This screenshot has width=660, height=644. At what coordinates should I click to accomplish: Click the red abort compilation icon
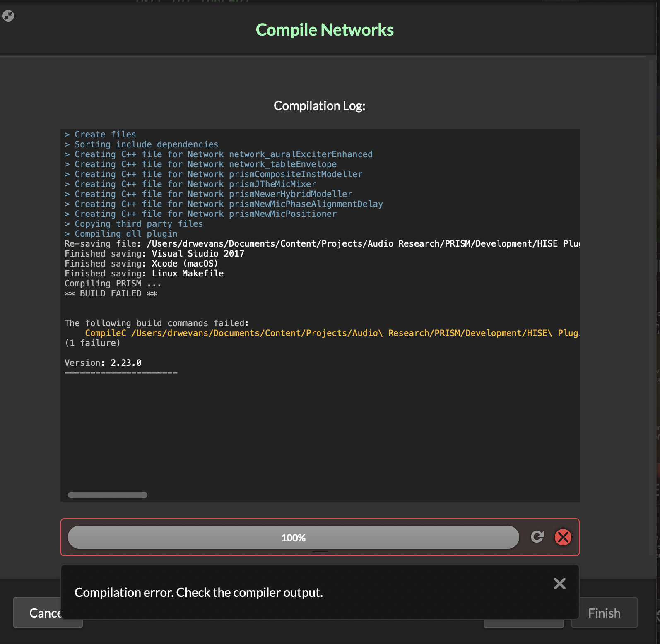tap(563, 537)
